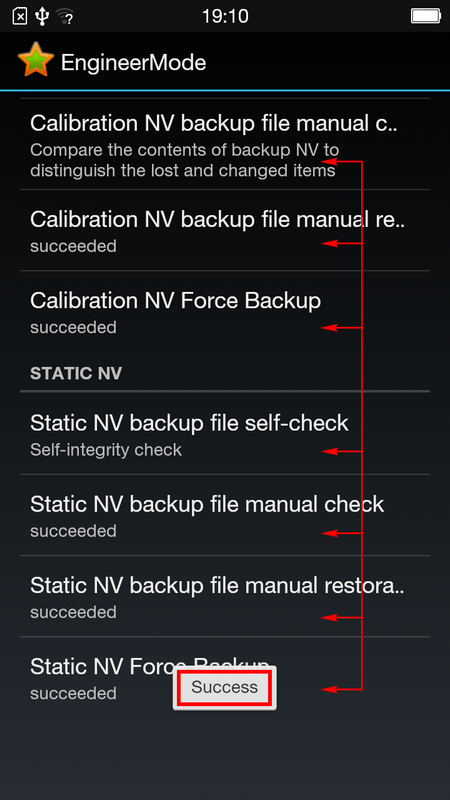Screen dimensions: 450x800
Task: Tap the Self-integrity check description
Action: (x=106, y=450)
